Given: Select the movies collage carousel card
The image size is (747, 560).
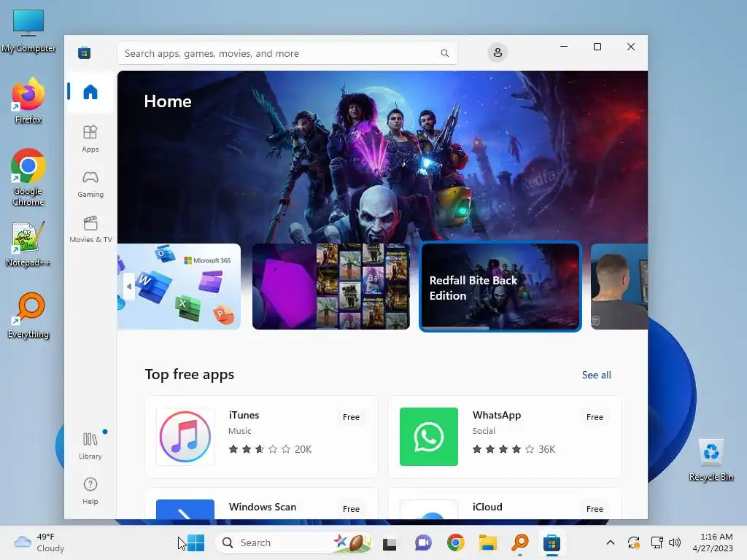Looking at the screenshot, I should pyautogui.click(x=331, y=286).
